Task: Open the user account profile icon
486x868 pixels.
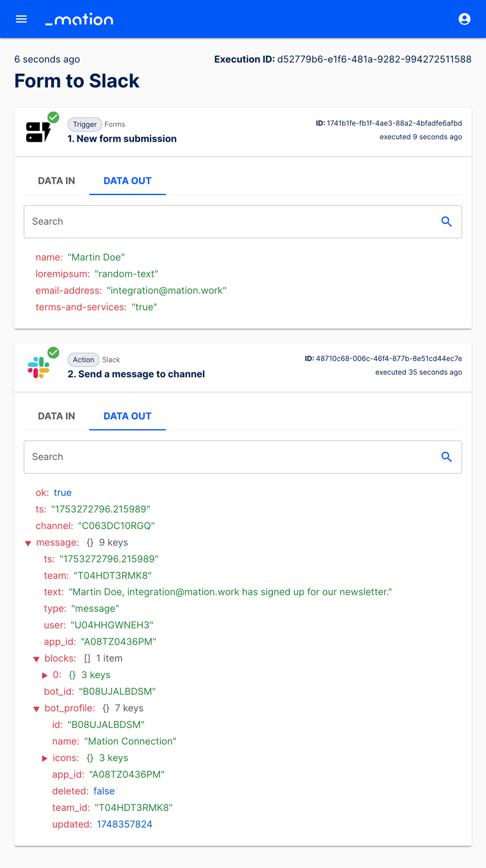Action: [465, 19]
